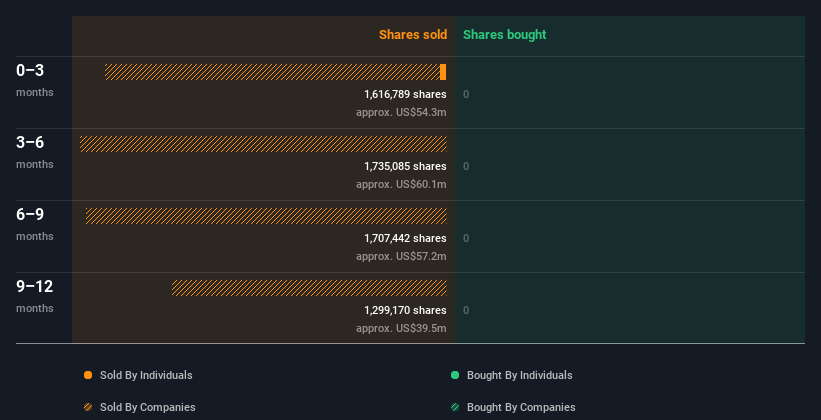This screenshot has height=420, width=821.
Task: Click the Bought By Companies striped legend icon
Action: [x=455, y=407]
